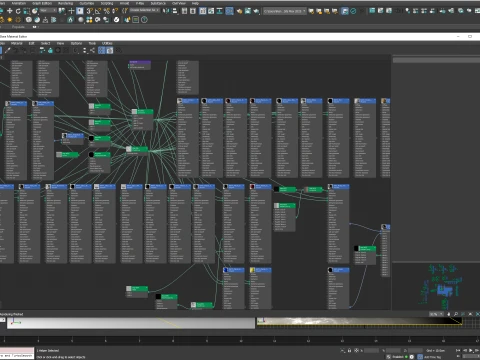Screen dimensions: 480x360
Task: Click the go to start playback button
Action: click(x=458, y=351)
